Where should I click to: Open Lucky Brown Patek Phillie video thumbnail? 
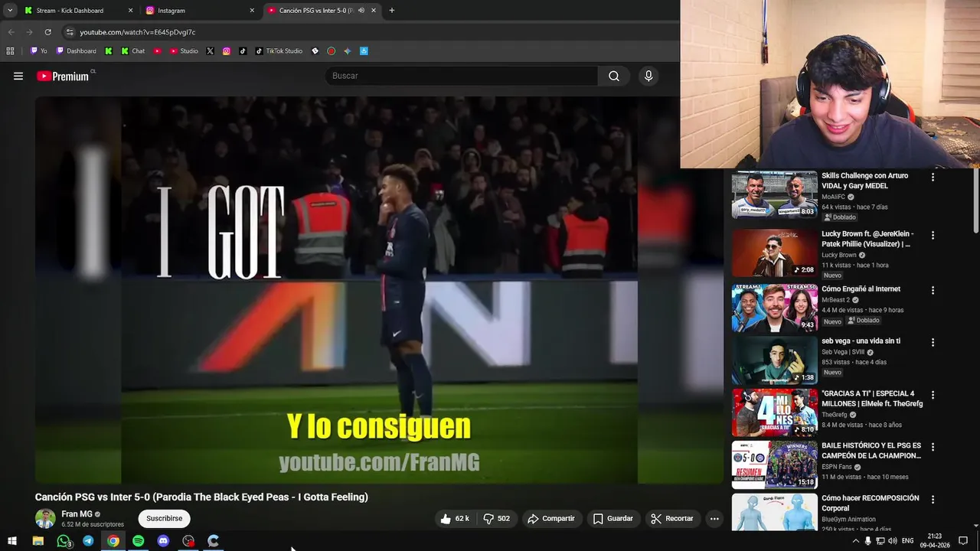point(774,253)
